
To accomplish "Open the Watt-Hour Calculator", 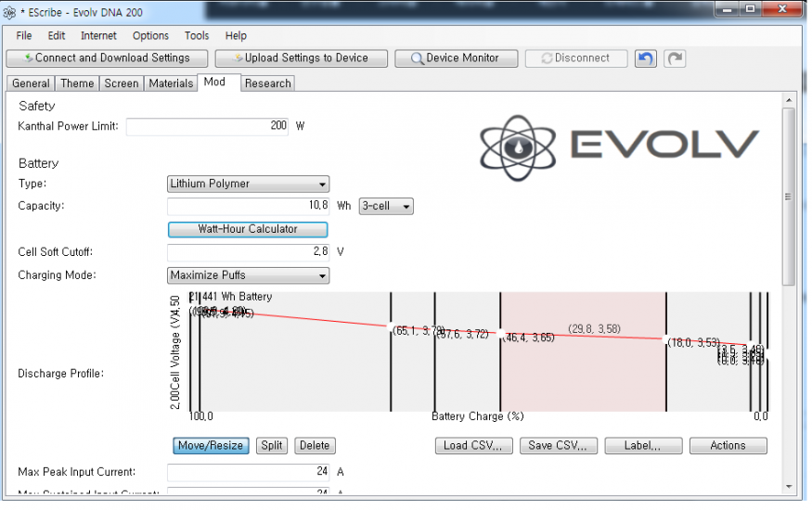I will [248, 229].
